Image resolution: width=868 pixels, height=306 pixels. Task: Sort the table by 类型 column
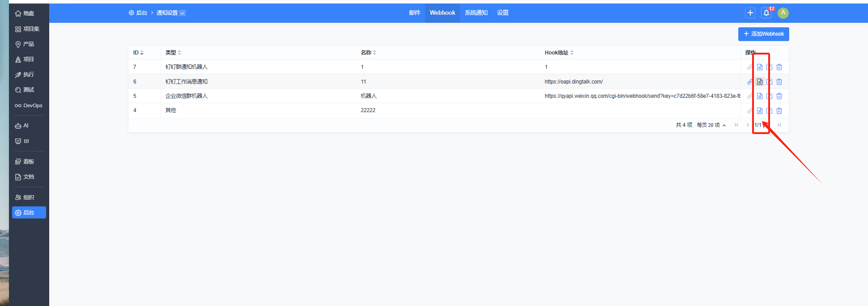(173, 53)
